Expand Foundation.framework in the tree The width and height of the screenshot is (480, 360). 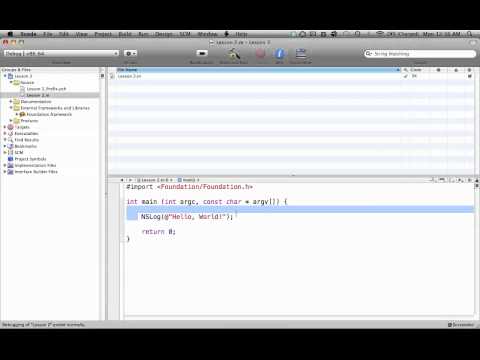pos(17,114)
